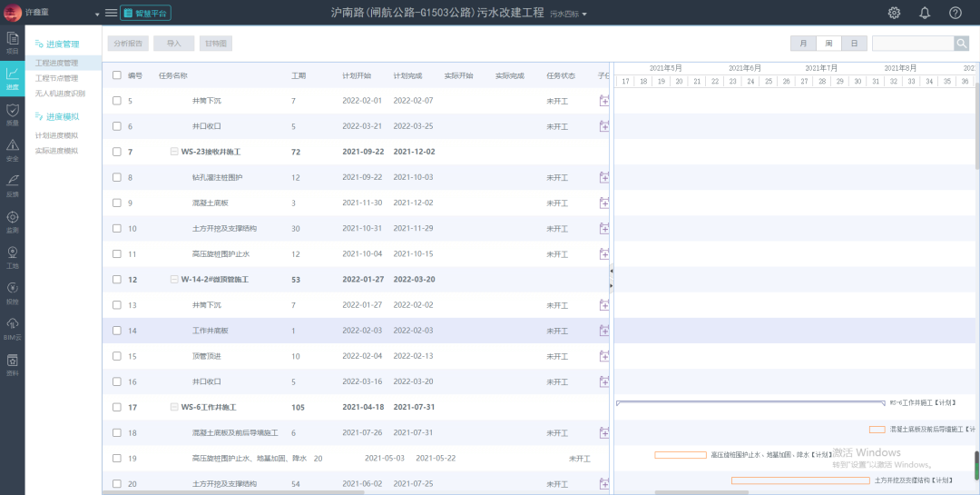Check the box for row 17 WS-6工作井施工
Image resolution: width=980 pixels, height=495 pixels.
117,408
